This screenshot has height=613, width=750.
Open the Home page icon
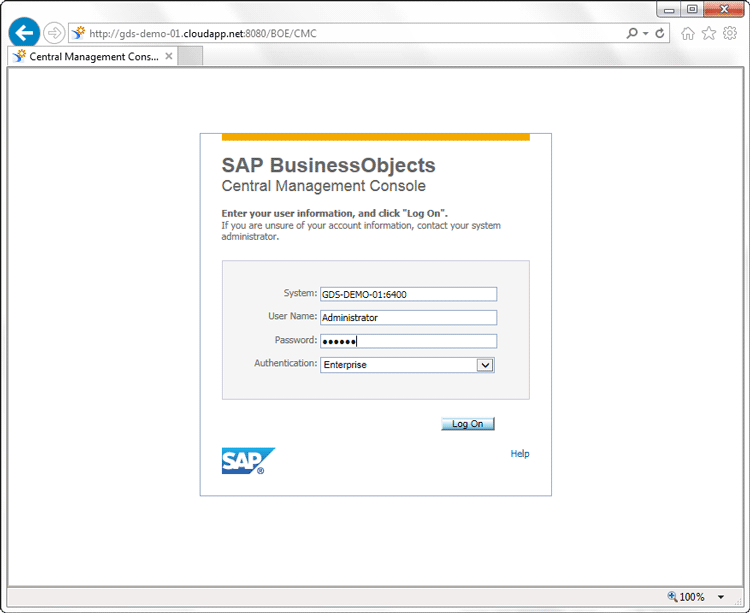(688, 33)
